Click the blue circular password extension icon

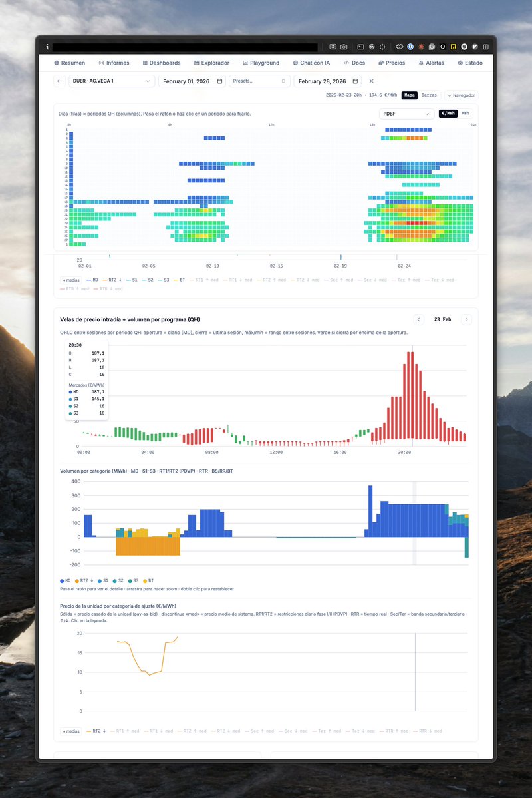[410, 47]
